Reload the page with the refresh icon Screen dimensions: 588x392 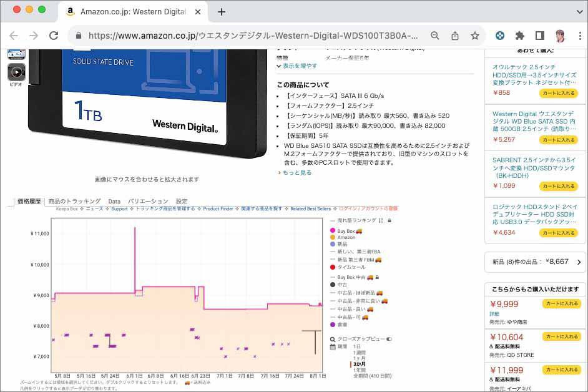coord(54,36)
